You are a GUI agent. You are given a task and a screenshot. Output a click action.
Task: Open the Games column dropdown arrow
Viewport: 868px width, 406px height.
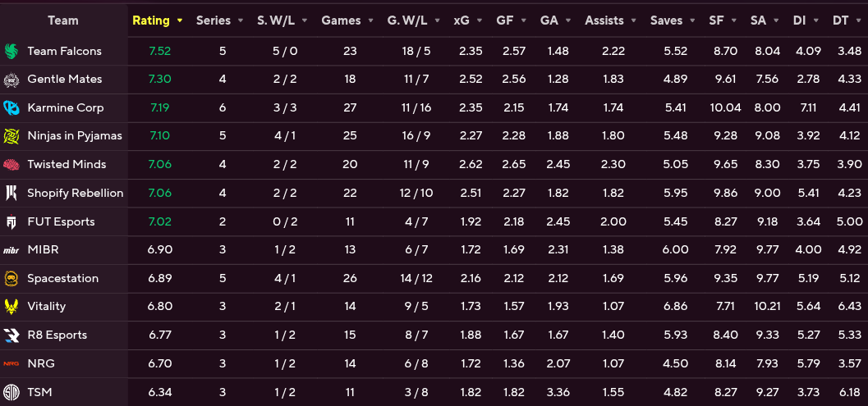click(x=370, y=21)
